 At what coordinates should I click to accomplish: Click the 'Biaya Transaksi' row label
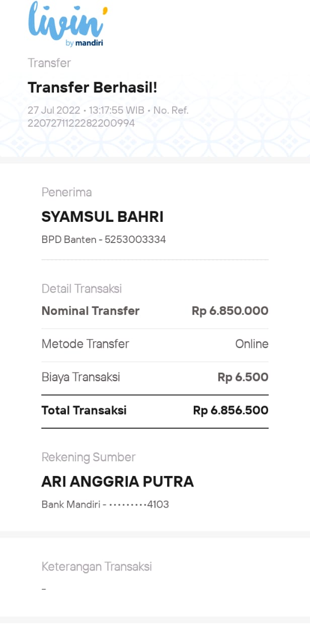(x=81, y=377)
